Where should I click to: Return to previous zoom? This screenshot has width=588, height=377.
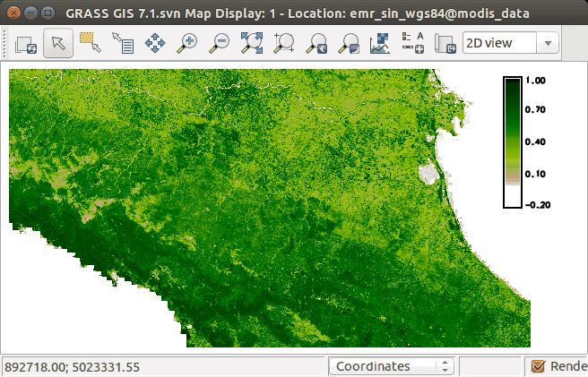(x=316, y=42)
